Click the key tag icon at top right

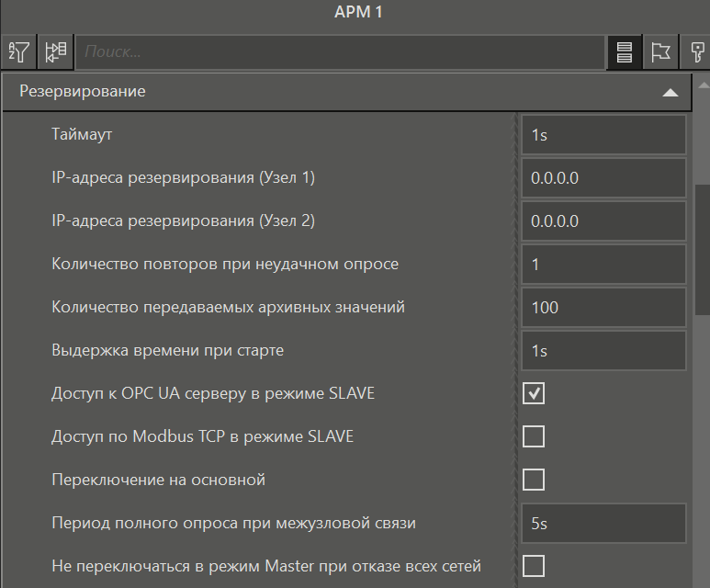(x=697, y=52)
